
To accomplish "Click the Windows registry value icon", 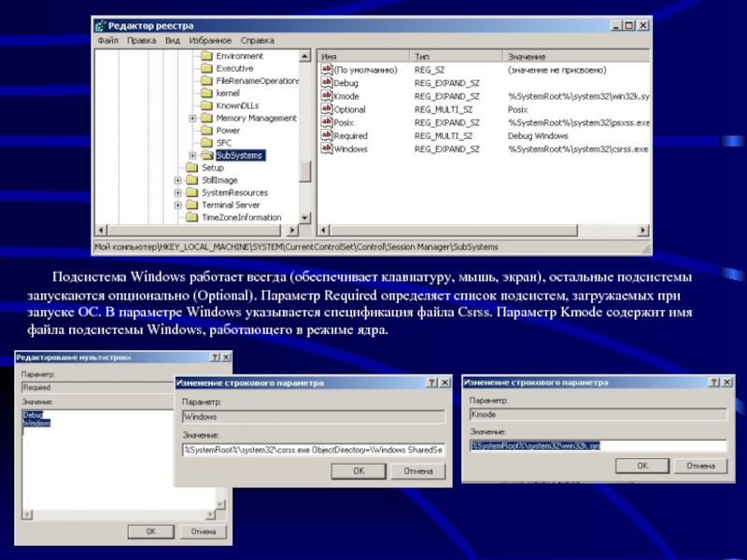I will tap(327, 148).
